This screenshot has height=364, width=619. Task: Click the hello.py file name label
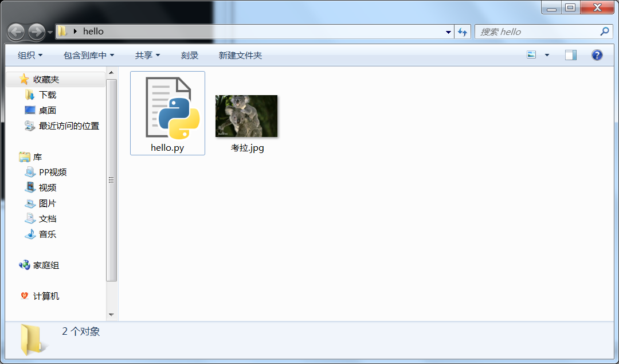[x=167, y=148]
